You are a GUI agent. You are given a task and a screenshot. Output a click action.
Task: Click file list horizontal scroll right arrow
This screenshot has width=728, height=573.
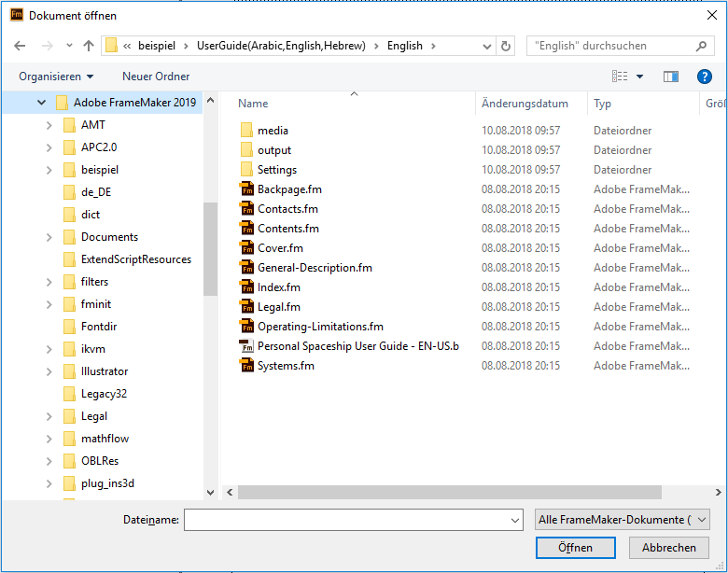[x=719, y=492]
